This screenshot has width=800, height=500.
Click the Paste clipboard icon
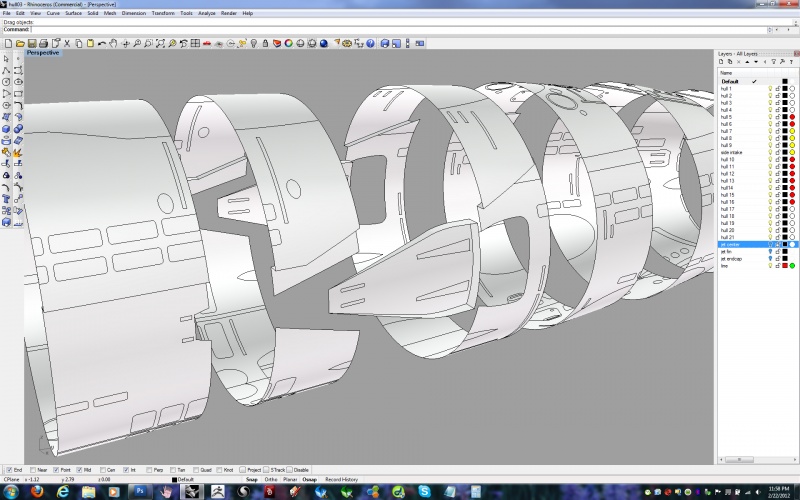point(90,43)
